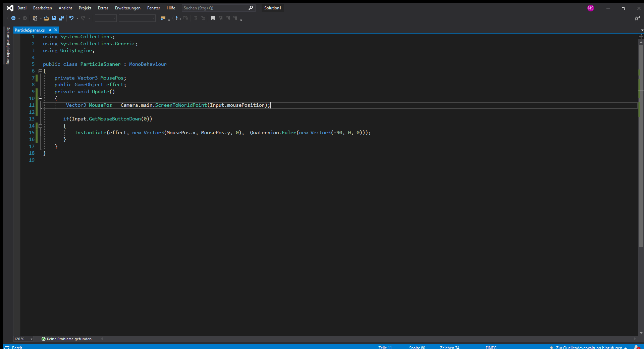Collapse the if block at line 14

pos(40,126)
